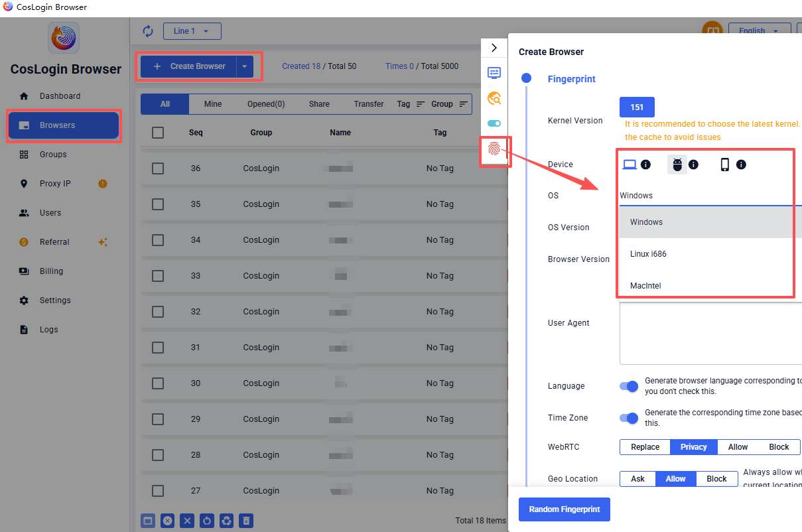Choose MacIntel in the OS dropdown list
802x532 pixels.
pyautogui.click(x=710, y=286)
